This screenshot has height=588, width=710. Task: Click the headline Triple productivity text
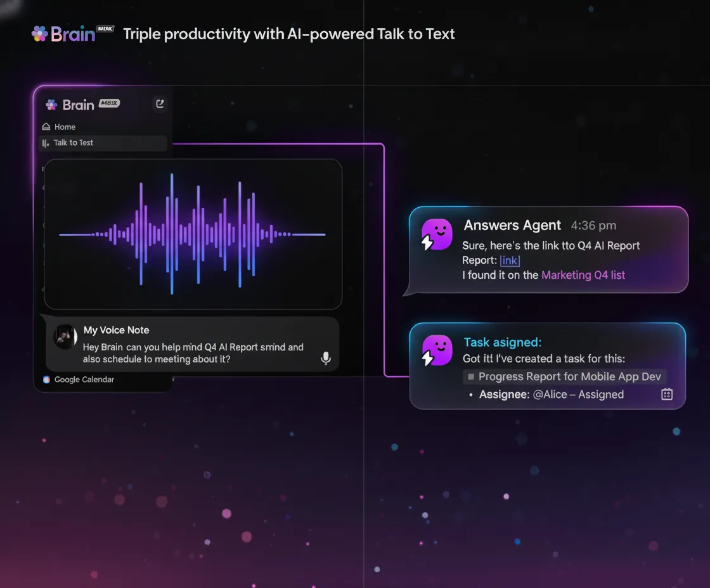[x=289, y=34]
